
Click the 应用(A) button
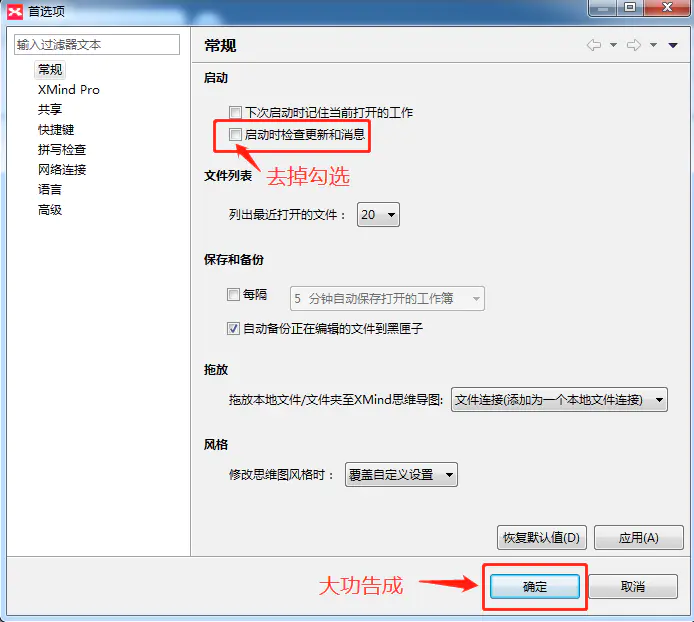[639, 537]
